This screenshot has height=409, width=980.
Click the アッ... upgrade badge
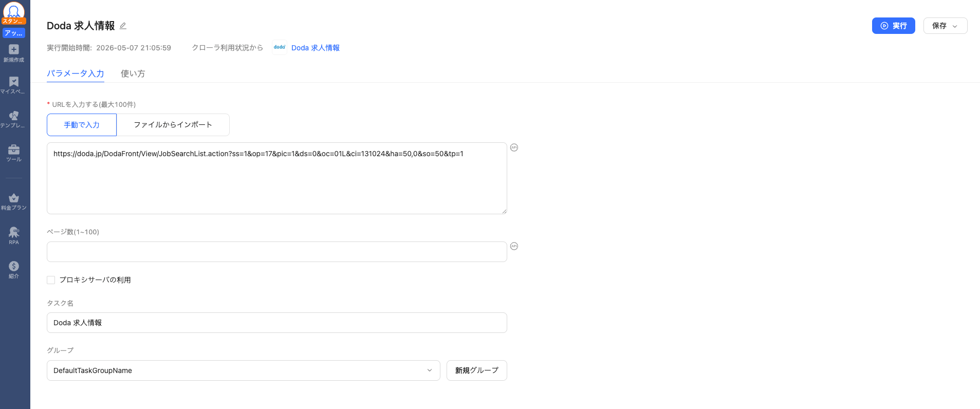point(14,33)
